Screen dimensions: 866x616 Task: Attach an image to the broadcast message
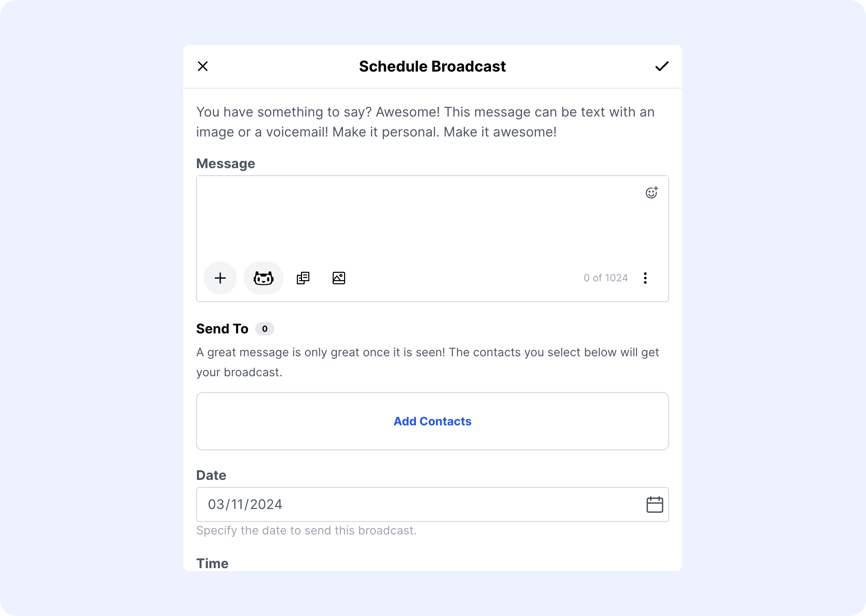(338, 278)
